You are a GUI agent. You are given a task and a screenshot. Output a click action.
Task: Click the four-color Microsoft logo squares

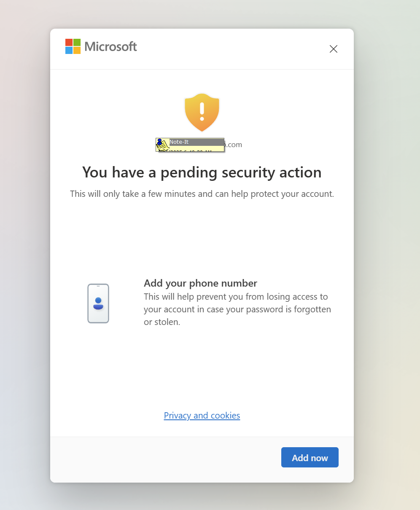coord(73,46)
